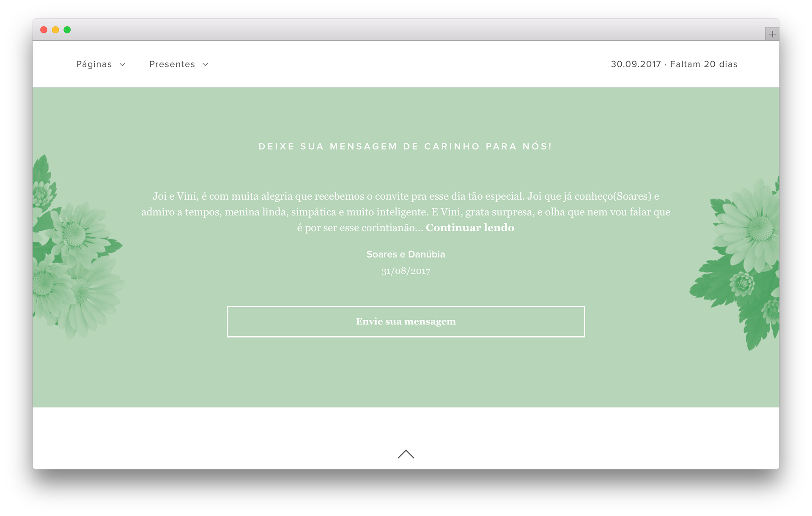
Task: Click the Envie sua mensagem button
Action: point(406,321)
